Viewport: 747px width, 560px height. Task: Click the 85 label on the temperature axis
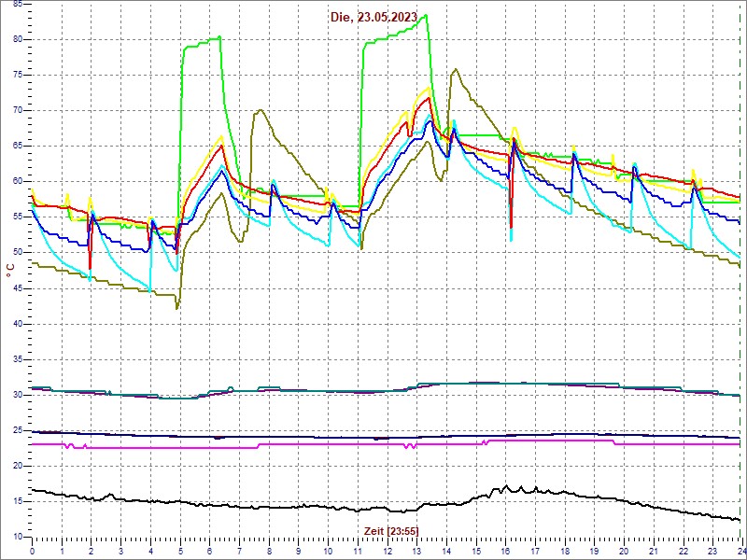17,5
